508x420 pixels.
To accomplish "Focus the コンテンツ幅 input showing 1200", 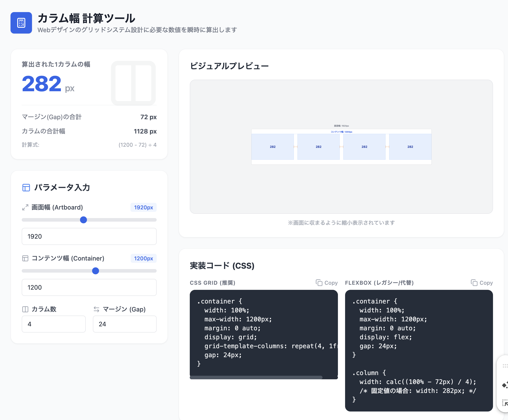I will pyautogui.click(x=89, y=287).
